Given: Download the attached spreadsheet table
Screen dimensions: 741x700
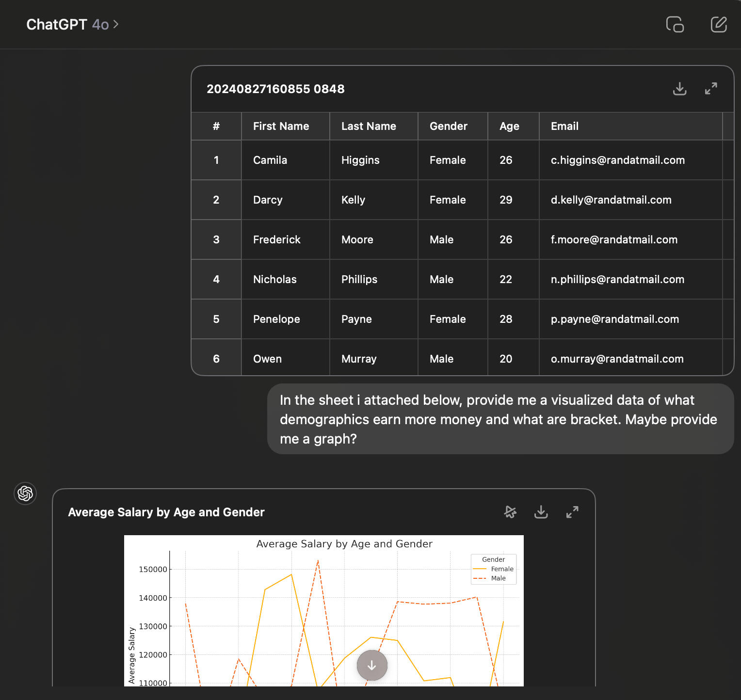Looking at the screenshot, I should [x=679, y=89].
